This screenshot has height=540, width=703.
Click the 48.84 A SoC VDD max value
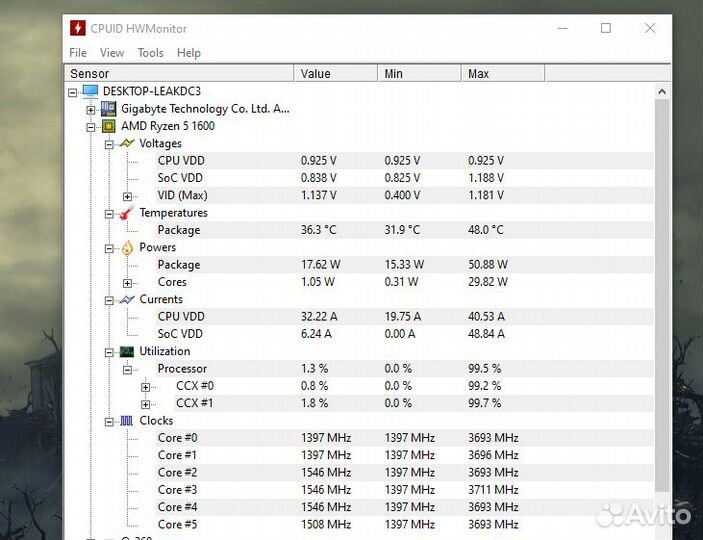[x=486, y=334]
